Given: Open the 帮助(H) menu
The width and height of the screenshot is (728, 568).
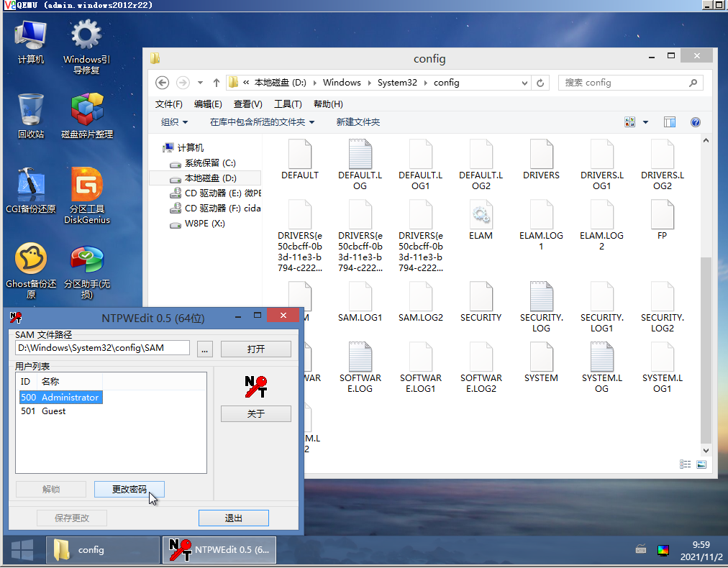Looking at the screenshot, I should click(328, 104).
